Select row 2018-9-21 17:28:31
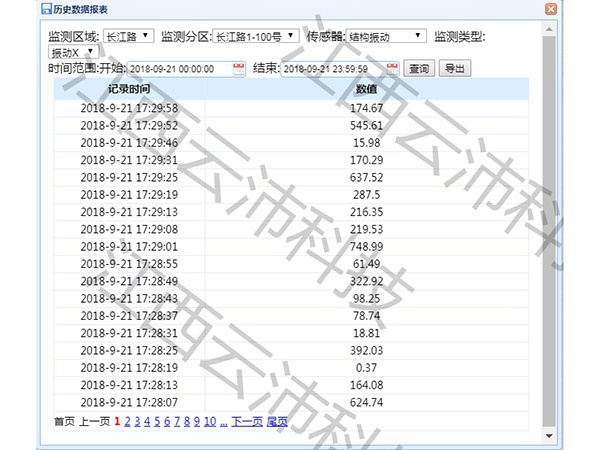 291,333
